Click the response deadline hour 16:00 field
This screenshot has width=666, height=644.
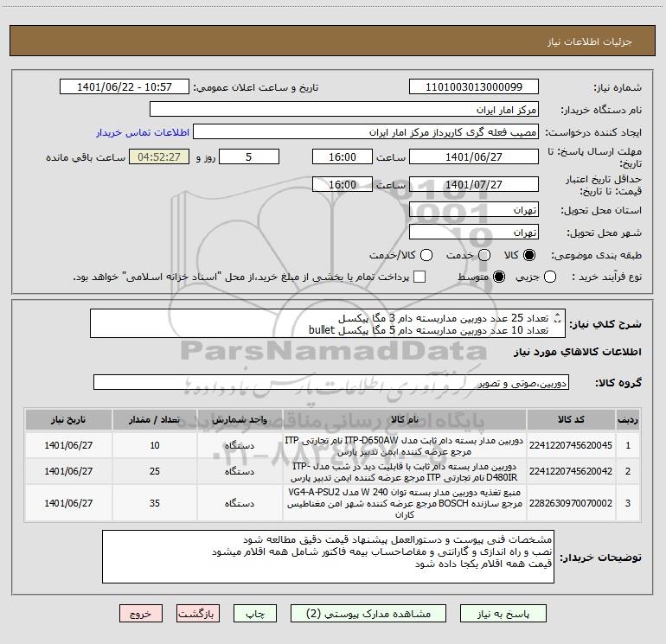point(343,156)
